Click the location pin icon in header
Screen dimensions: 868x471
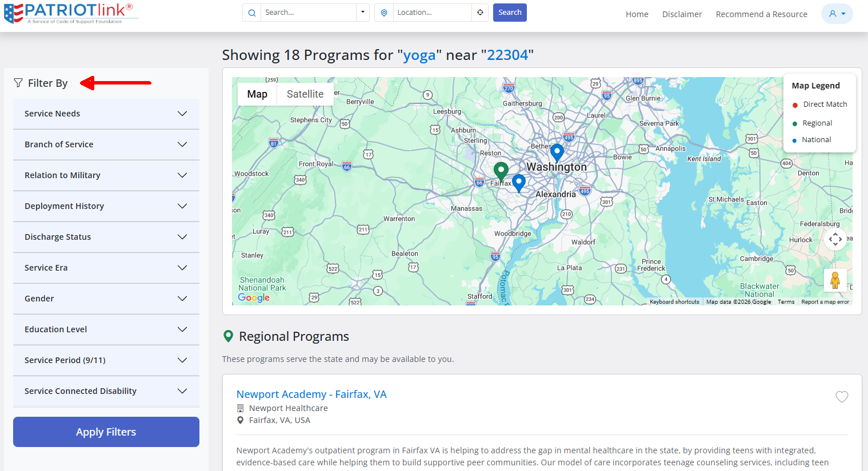[x=384, y=13]
